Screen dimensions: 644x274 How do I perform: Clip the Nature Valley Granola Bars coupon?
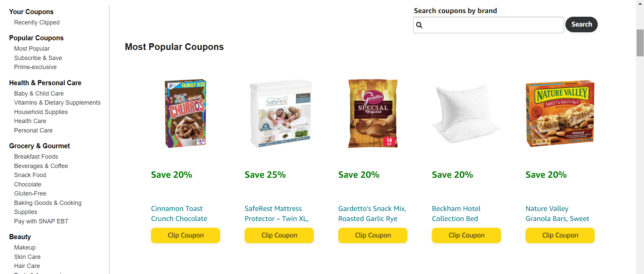[x=560, y=235]
